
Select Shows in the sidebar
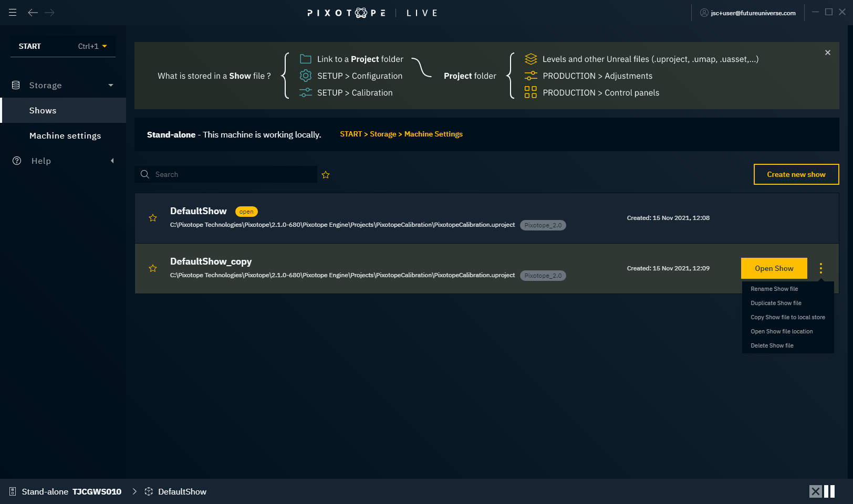[x=63, y=110]
